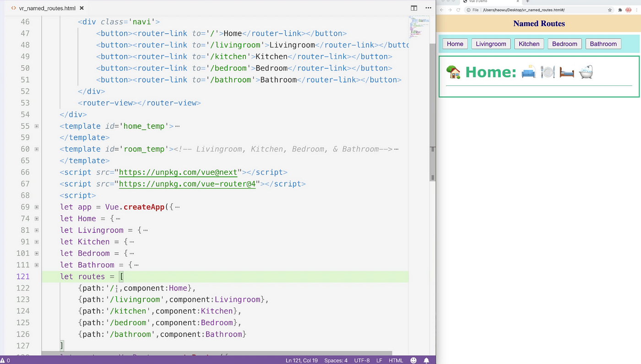Click the bed emoji in the Home heading
Image resolution: width=641 pixels, height=364 pixels.
(566, 72)
